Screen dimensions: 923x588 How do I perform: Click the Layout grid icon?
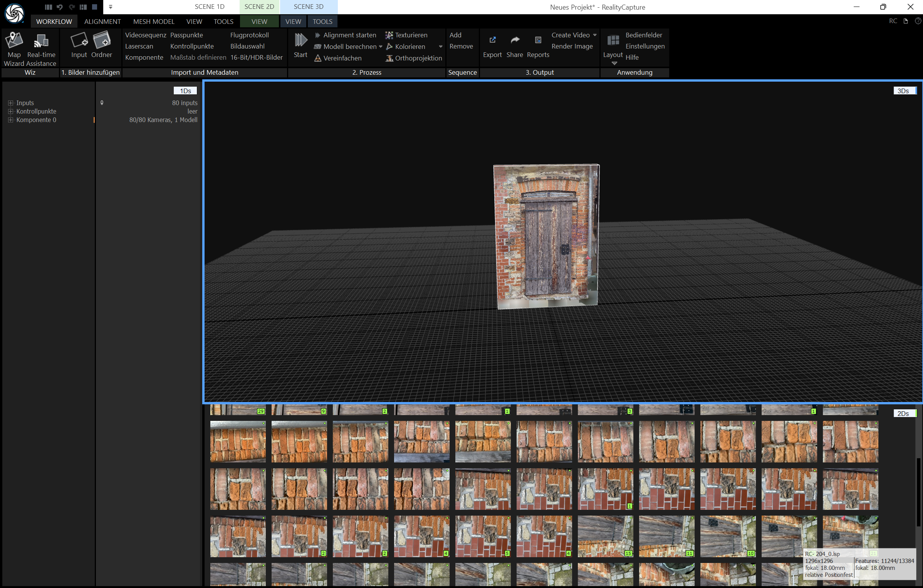[x=613, y=40]
